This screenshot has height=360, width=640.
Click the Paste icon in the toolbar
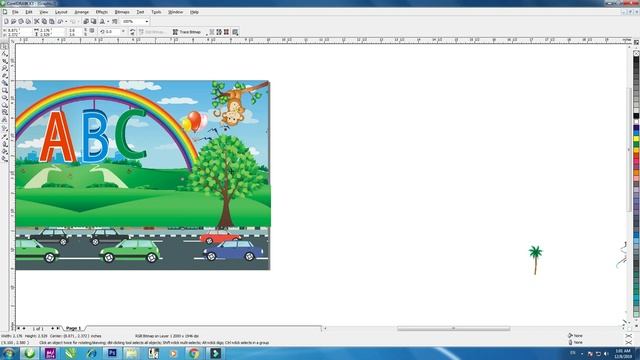pyautogui.click(x=51, y=21)
